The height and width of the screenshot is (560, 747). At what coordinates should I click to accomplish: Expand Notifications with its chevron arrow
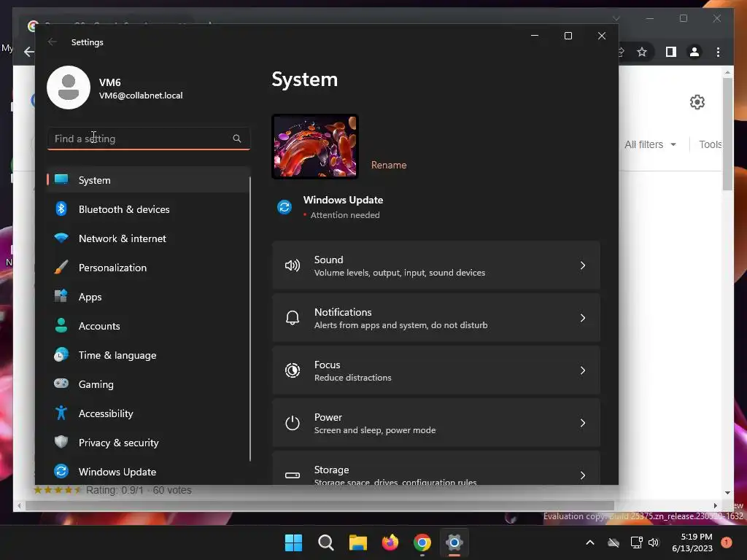[x=583, y=318]
